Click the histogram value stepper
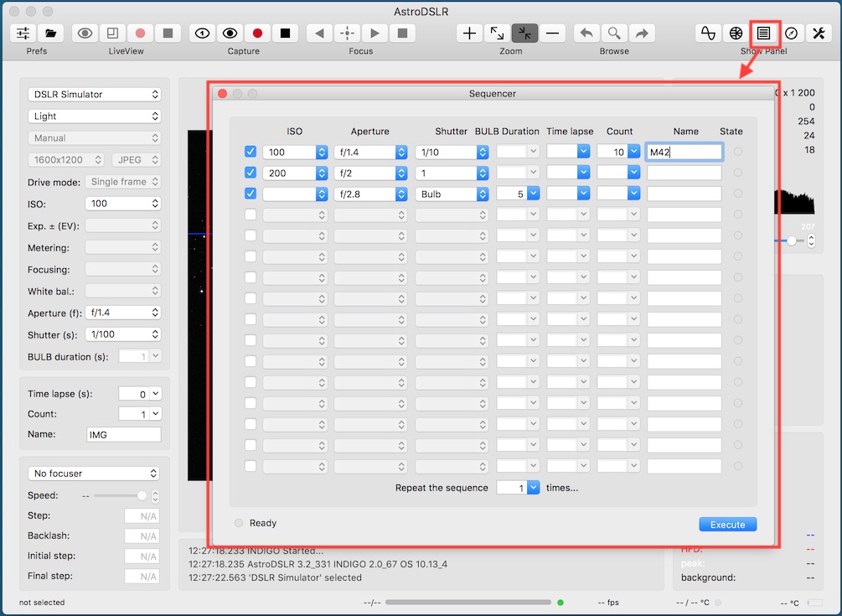The height and width of the screenshot is (616, 842). (x=811, y=241)
